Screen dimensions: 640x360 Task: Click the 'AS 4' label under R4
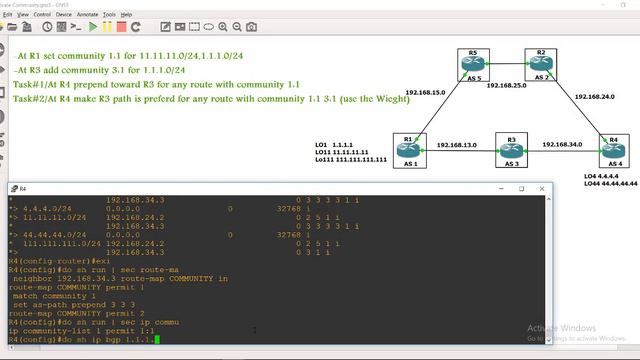pyautogui.click(x=615, y=164)
